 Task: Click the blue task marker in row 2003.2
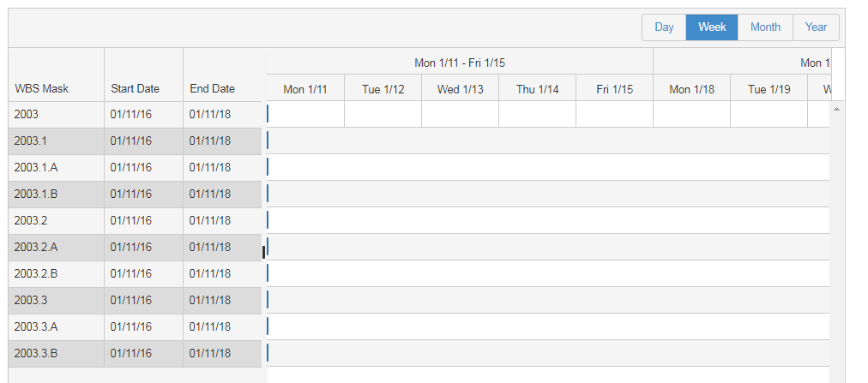(268, 220)
